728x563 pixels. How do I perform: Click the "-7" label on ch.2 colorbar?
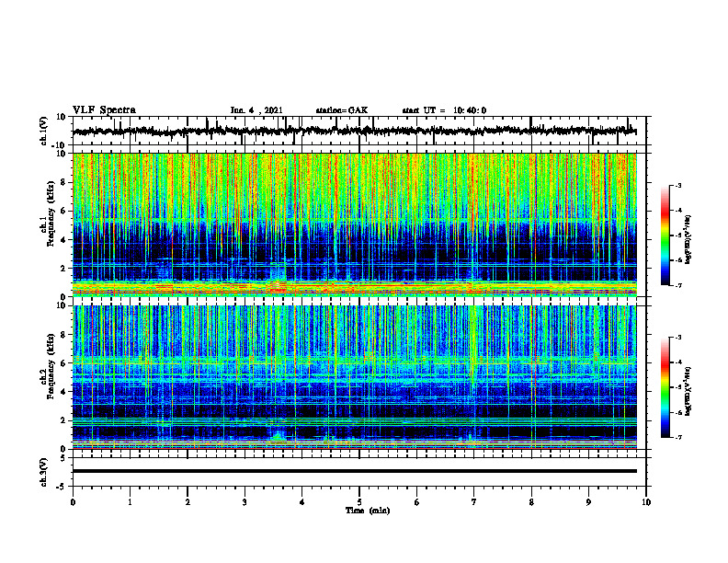(x=678, y=437)
